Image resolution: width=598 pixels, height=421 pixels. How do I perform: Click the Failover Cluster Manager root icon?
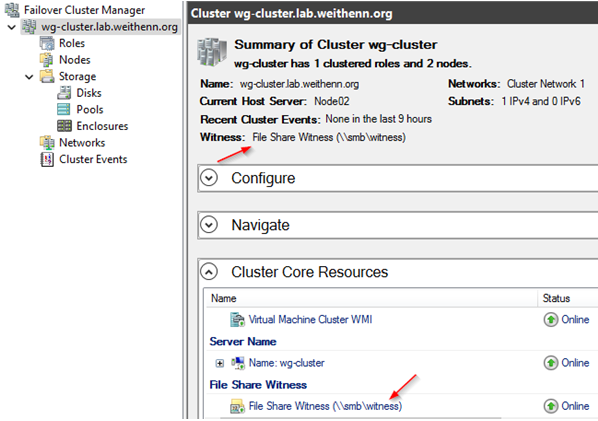pos(12,10)
